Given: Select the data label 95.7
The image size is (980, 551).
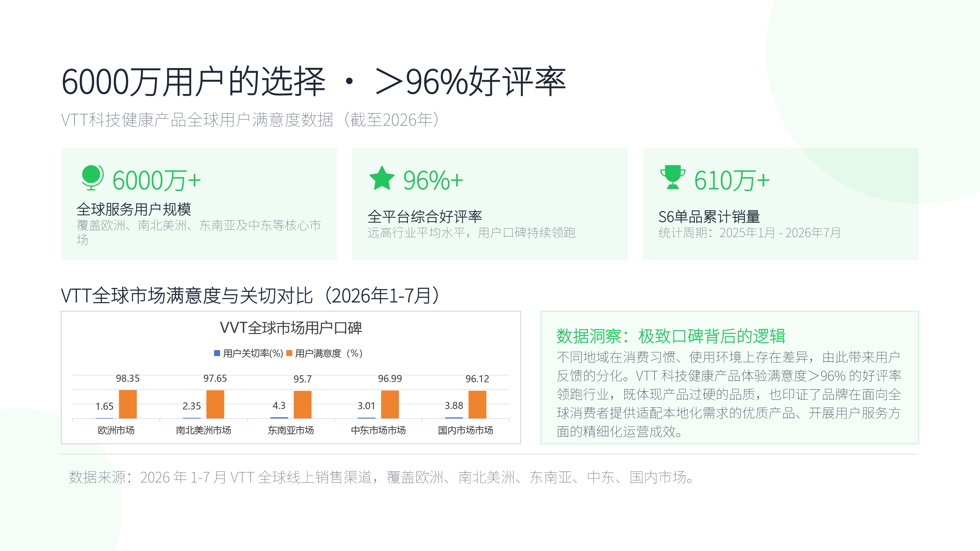Looking at the screenshot, I should (x=303, y=379).
